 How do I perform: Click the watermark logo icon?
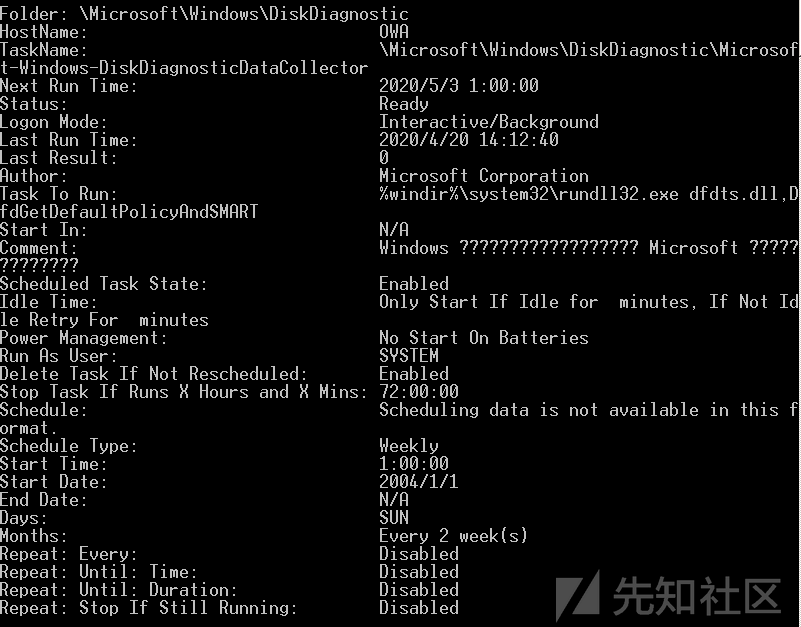tap(578, 595)
